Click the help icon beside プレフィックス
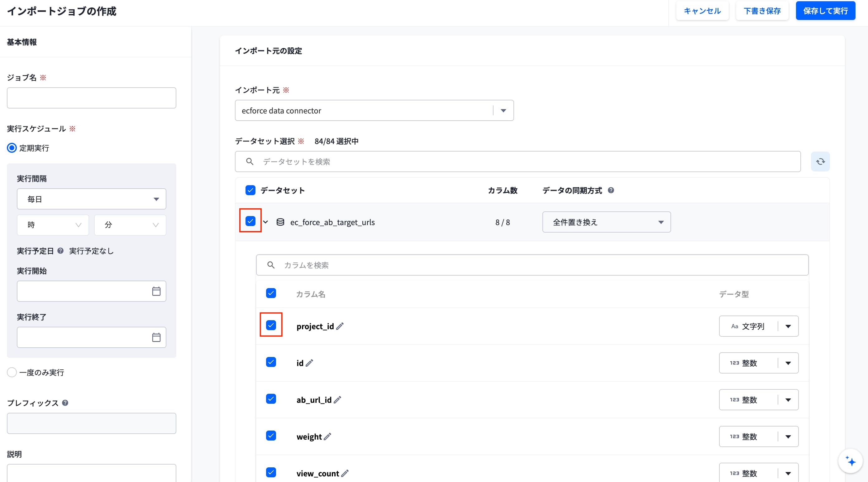868x482 pixels. [65, 403]
